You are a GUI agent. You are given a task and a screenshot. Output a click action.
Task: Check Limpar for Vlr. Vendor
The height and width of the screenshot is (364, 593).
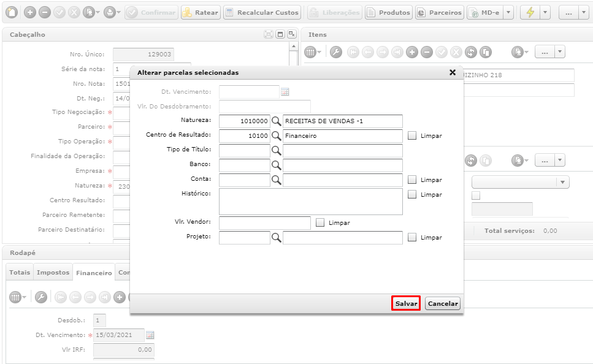pos(320,222)
